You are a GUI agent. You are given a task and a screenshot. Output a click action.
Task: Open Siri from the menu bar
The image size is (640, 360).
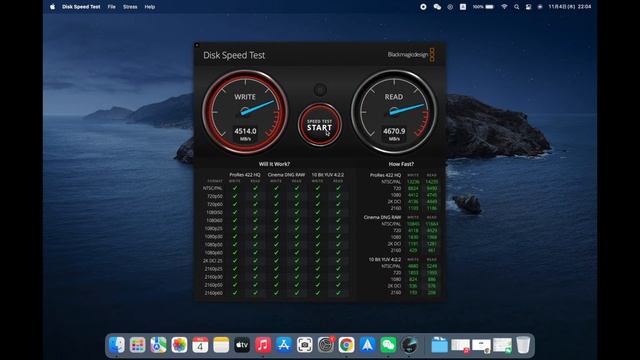(x=540, y=7)
